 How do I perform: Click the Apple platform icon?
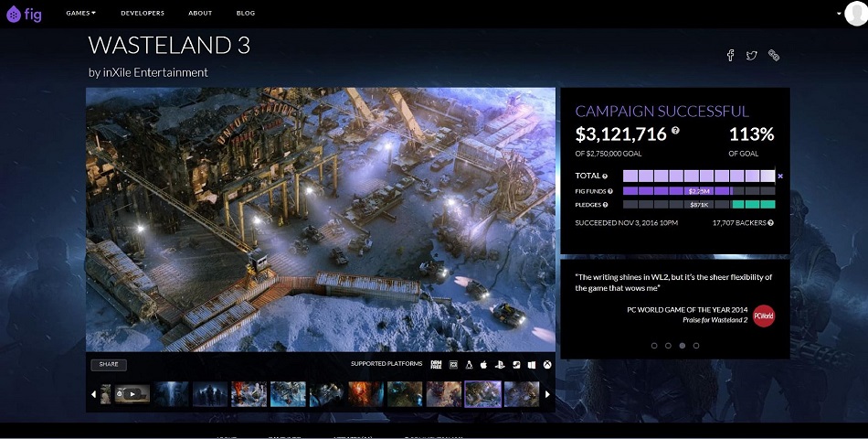483,364
